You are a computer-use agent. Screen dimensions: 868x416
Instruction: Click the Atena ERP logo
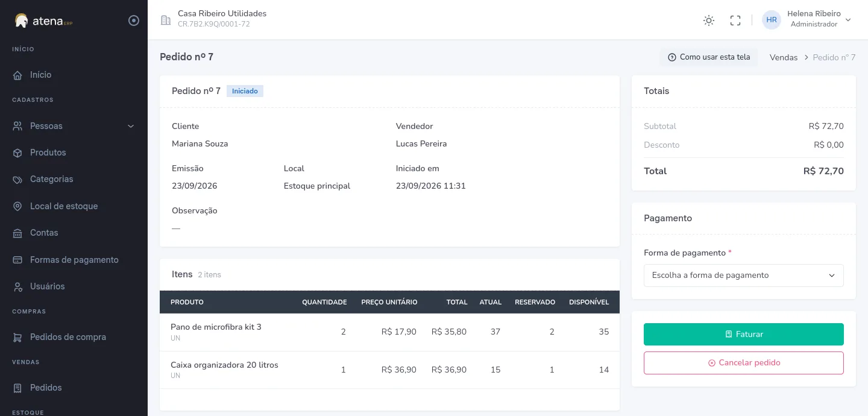point(43,20)
